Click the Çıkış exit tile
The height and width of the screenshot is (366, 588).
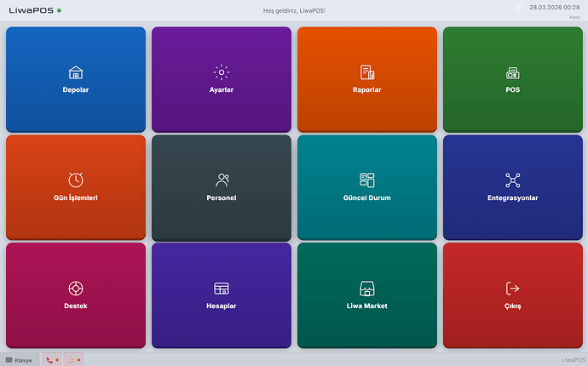512,295
